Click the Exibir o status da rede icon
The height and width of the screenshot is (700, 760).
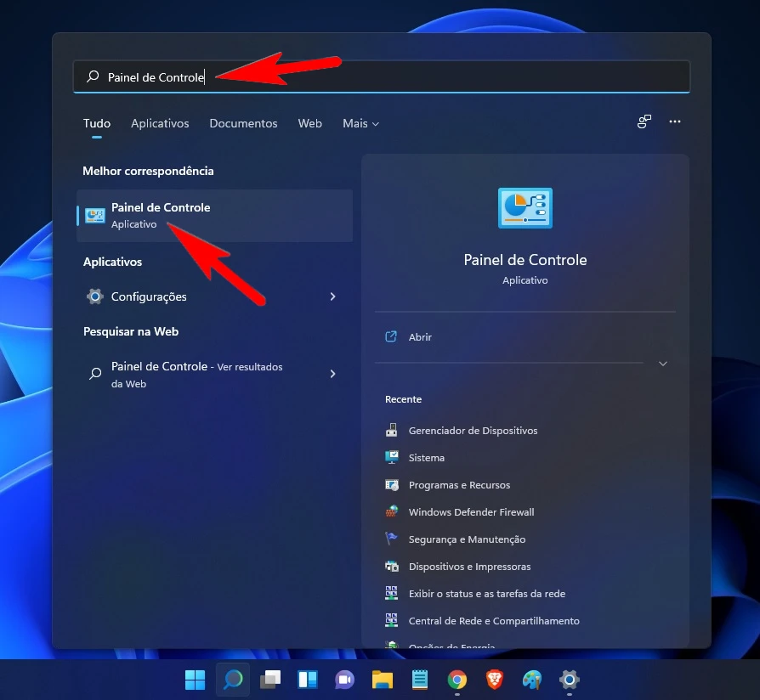point(392,592)
